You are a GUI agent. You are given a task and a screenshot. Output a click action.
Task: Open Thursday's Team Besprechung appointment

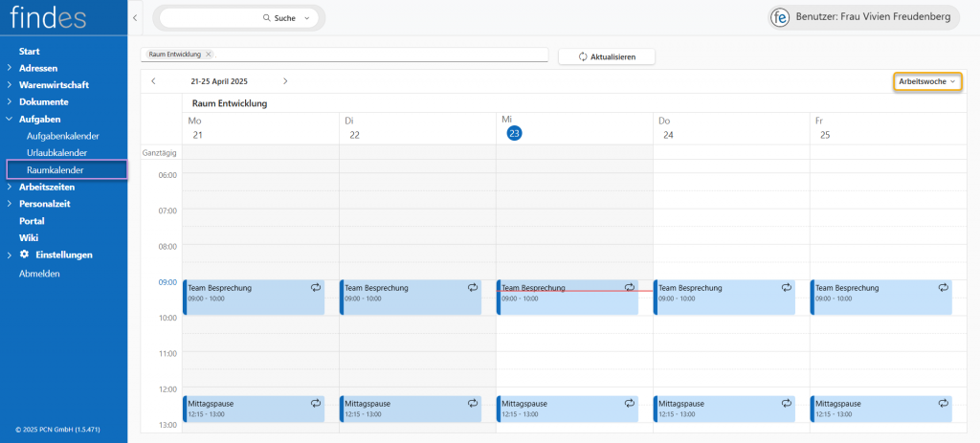coord(718,297)
